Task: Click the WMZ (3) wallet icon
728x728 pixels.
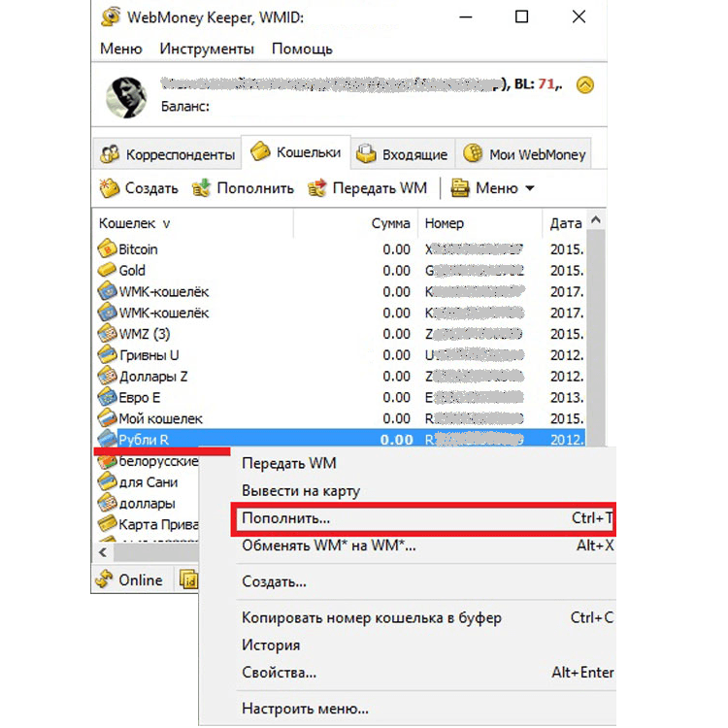Action: tap(107, 333)
